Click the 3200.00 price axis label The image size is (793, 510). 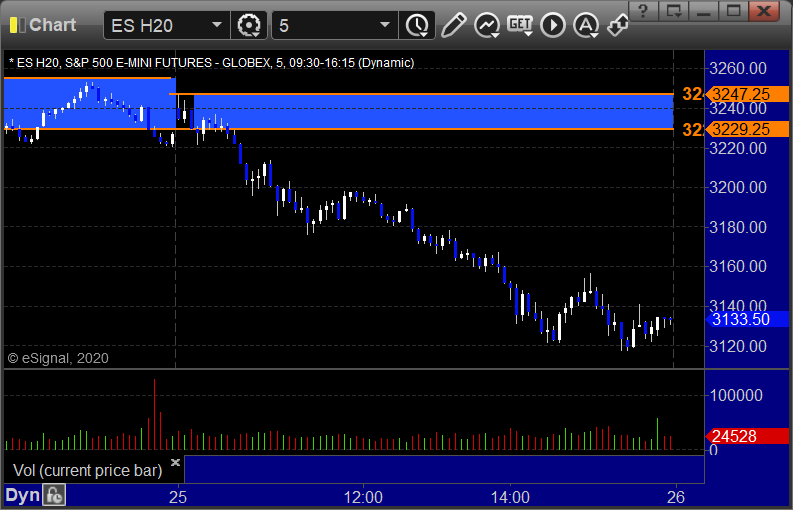738,188
